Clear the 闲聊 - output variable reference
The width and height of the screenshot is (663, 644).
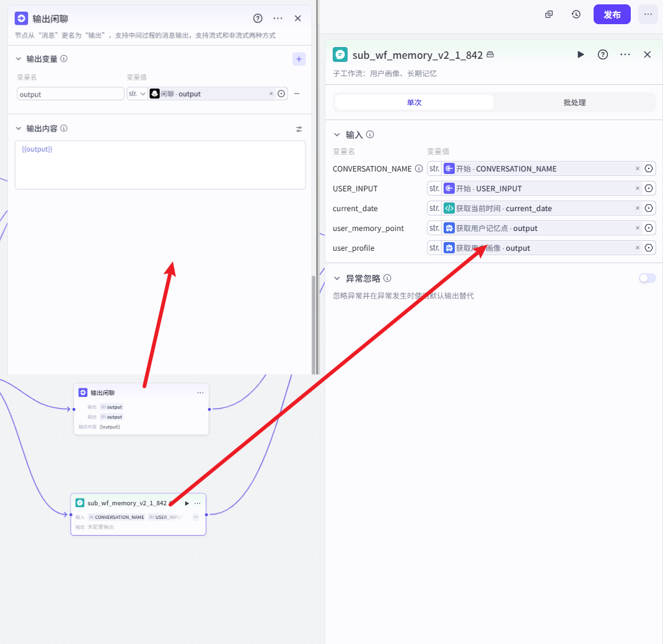(271, 94)
